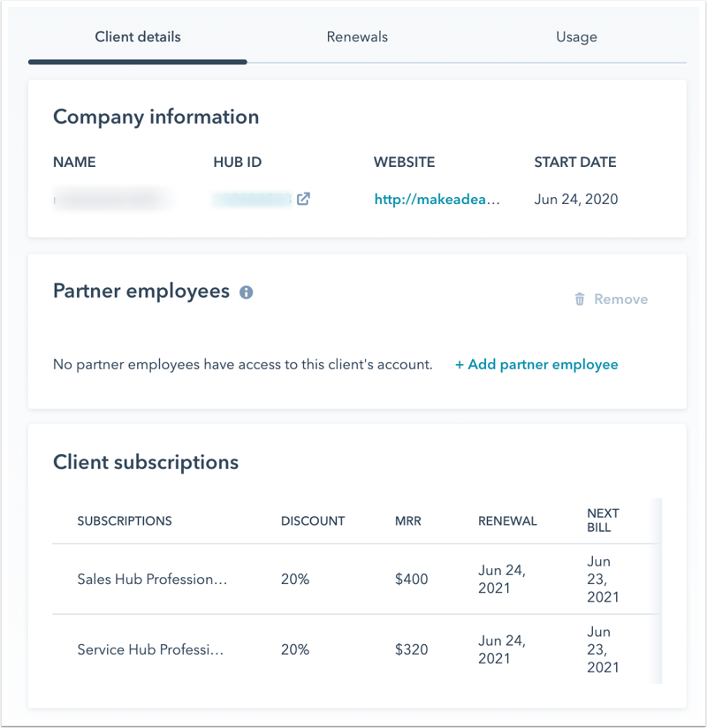This screenshot has width=707, height=728.
Task: Click the Remove button text
Action: (x=621, y=299)
